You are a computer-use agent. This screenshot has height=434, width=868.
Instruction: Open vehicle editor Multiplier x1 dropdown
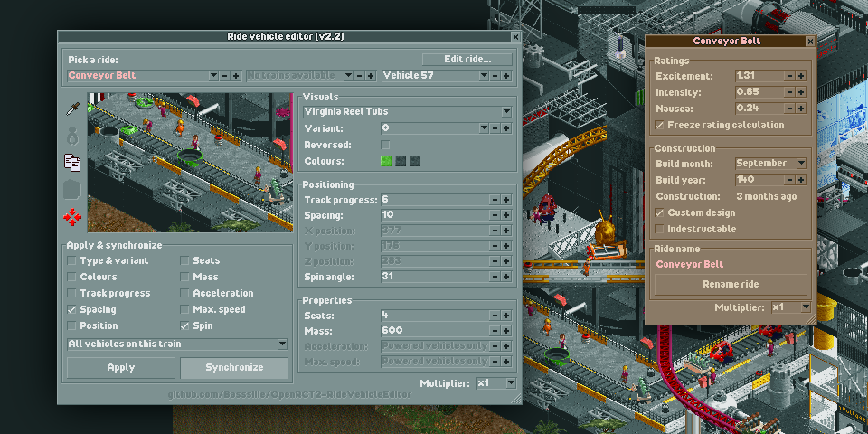pyautogui.click(x=510, y=383)
